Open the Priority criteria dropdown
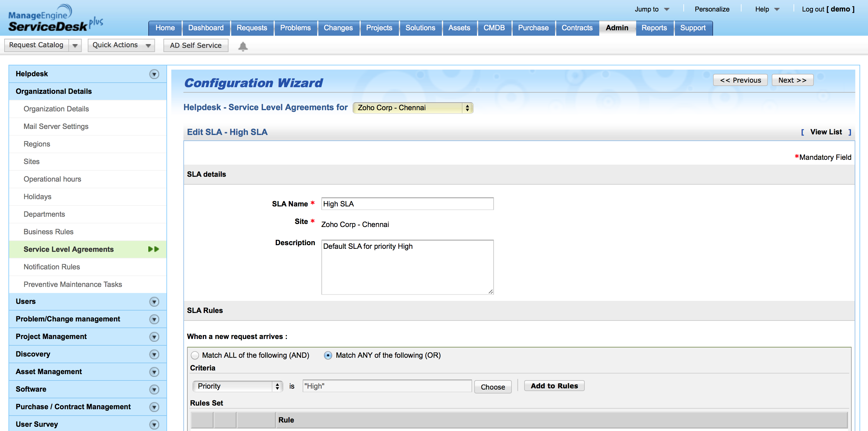 coord(238,386)
